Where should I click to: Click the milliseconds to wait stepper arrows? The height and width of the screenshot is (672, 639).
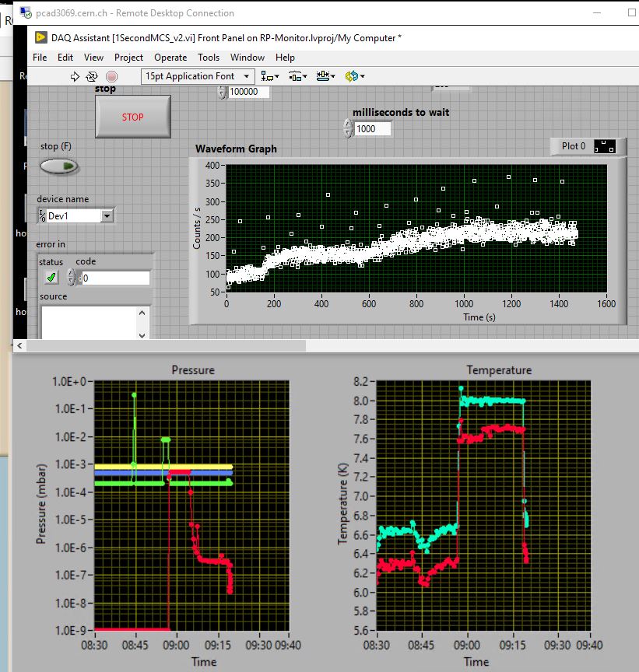(x=347, y=128)
